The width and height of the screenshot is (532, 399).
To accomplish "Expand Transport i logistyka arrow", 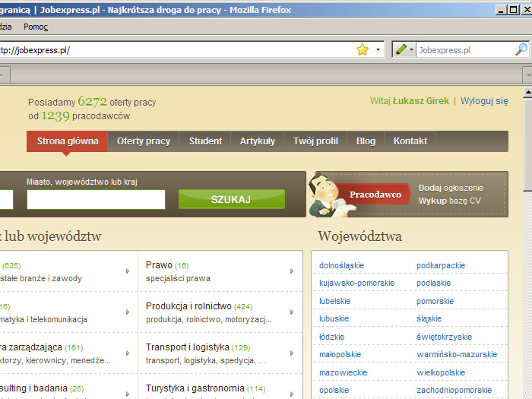I will tap(292, 353).
